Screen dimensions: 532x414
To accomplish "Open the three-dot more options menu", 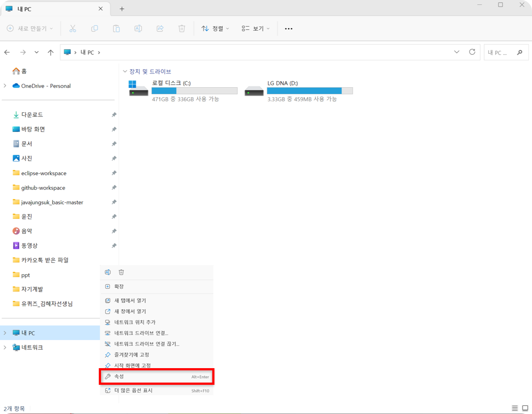I will coord(289,28).
